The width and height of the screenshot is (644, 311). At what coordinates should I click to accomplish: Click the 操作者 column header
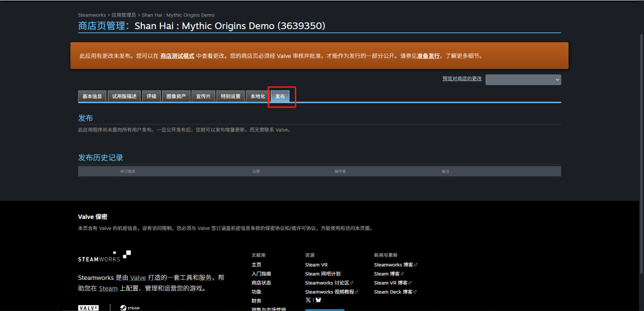pos(340,171)
